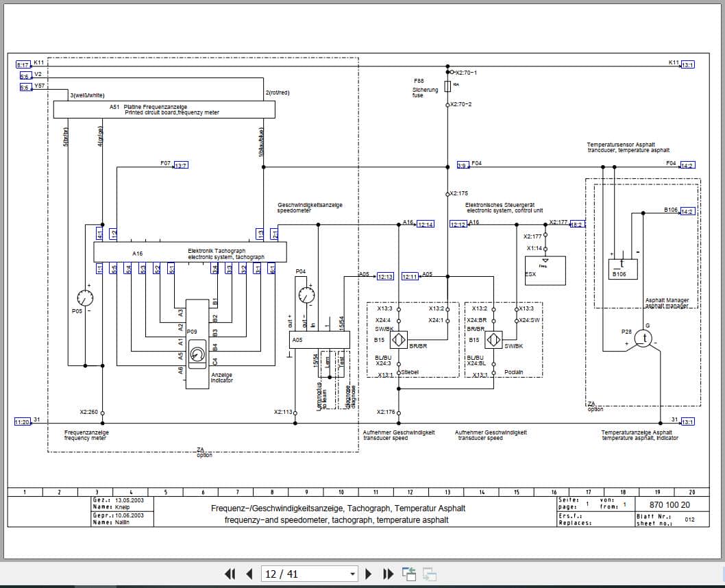This screenshot has height=588, width=725.
Task: Click the Geschwindigkeitsanzeige speedometer label
Action: [310, 208]
